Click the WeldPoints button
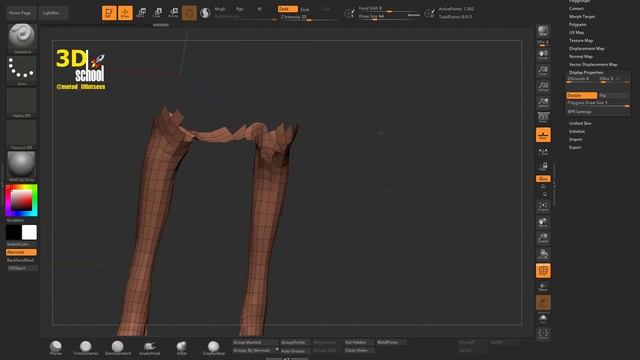Viewport: 640px width, 360px height. (x=391, y=342)
